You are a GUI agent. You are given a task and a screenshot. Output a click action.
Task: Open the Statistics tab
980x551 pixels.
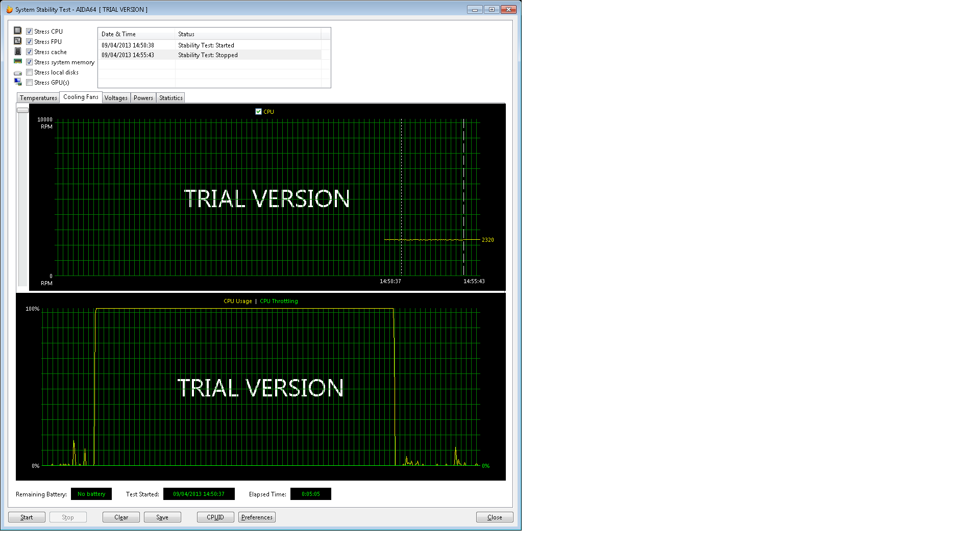(x=170, y=98)
